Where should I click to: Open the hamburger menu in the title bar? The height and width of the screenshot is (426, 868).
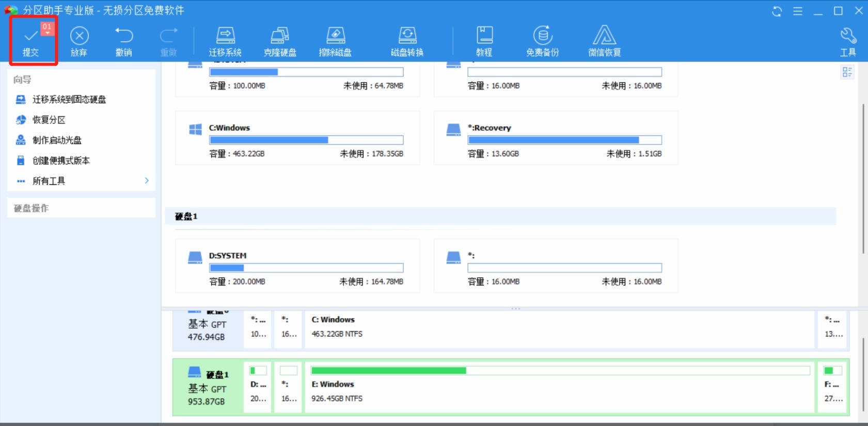(798, 11)
